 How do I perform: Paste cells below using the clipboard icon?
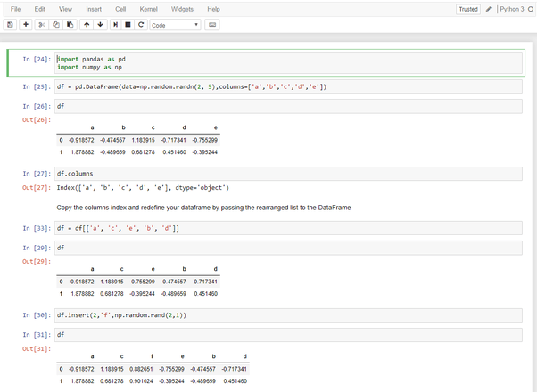tap(70, 25)
